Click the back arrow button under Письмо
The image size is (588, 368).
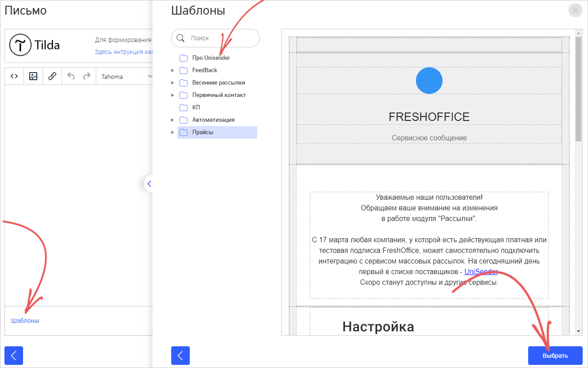(14, 355)
